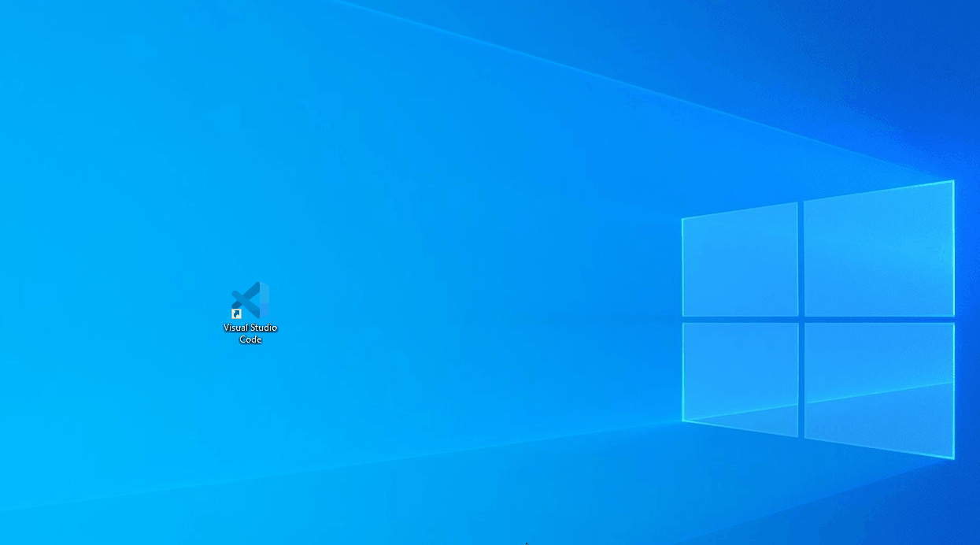Click the "Visual Studio" text line of label
The height and width of the screenshot is (545, 980).
[250, 328]
